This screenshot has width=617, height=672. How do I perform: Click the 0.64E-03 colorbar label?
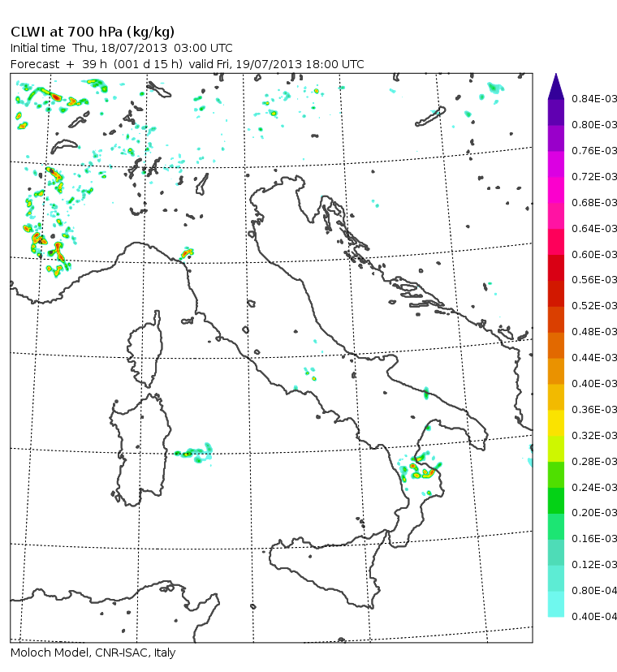[x=594, y=228]
